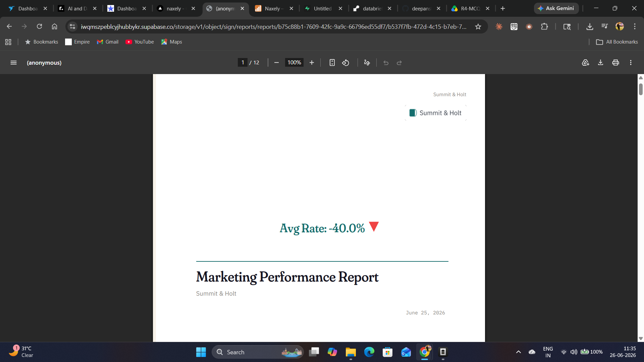Bookmark this tab with the star icon
This screenshot has width=644, height=362.
478,26
